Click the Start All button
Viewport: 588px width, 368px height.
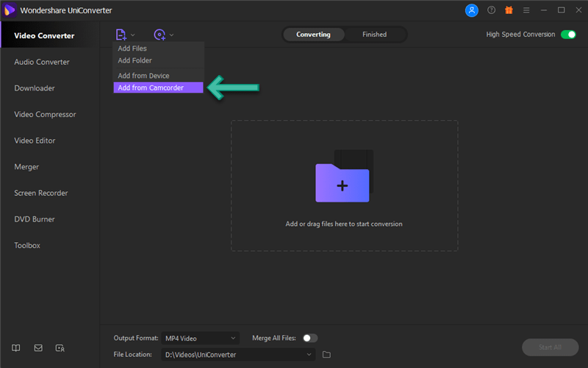[x=550, y=347]
